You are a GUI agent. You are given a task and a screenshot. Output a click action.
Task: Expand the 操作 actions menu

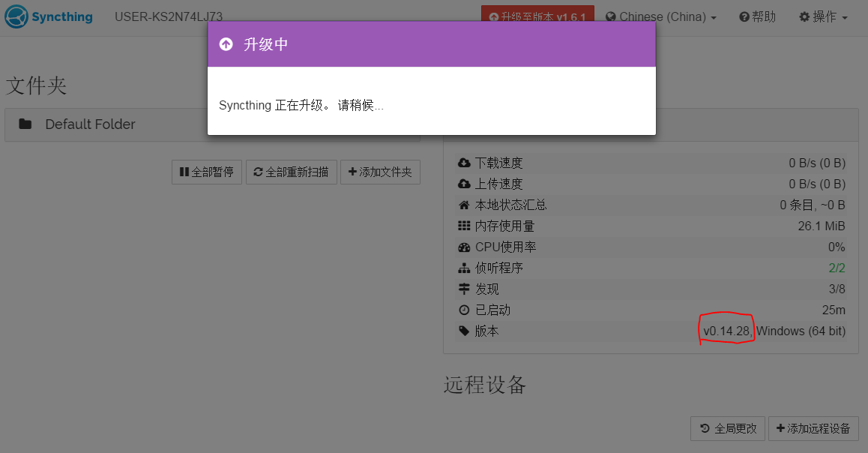click(823, 16)
